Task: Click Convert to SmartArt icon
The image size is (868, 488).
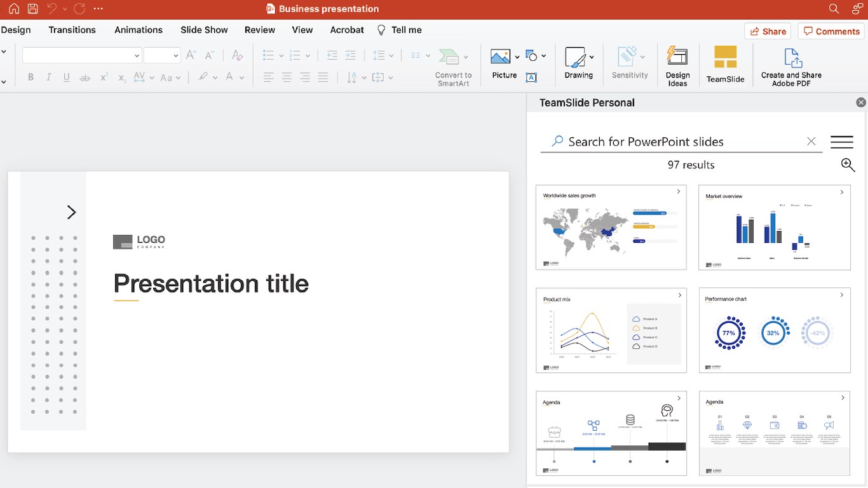Action: click(x=450, y=58)
